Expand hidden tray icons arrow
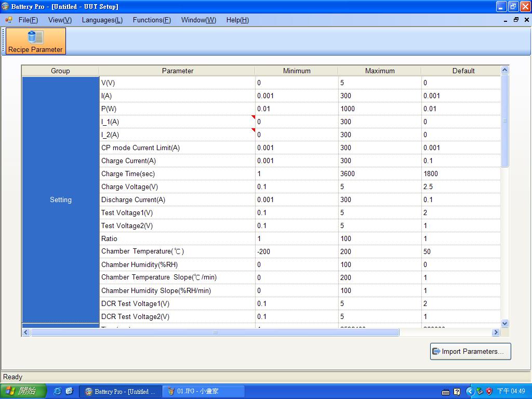Screen dimensions: 532x399 click(470, 392)
